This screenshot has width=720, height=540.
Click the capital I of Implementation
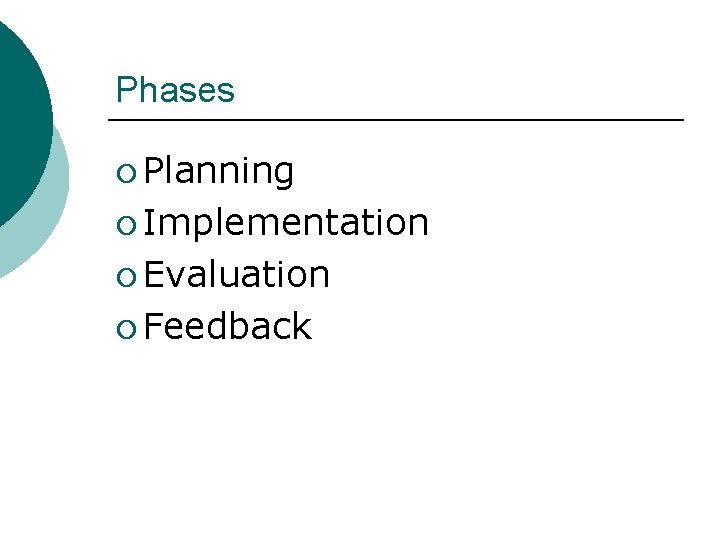point(149,223)
